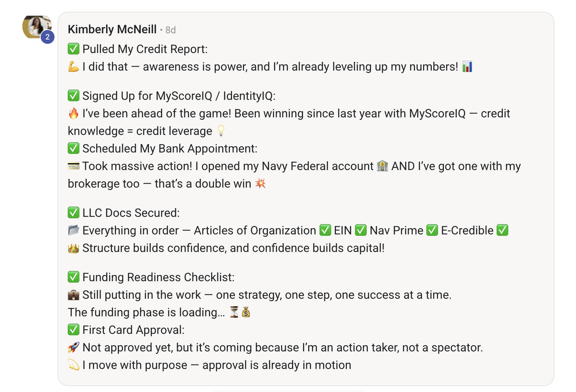Screen dimensions: 576x392
Task: Click checkmark right after E-Credible
Action: [502, 230]
